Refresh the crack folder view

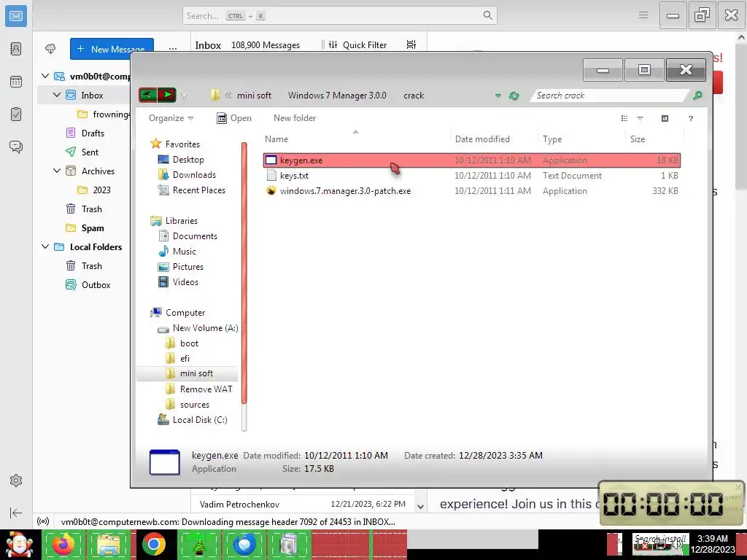click(514, 96)
